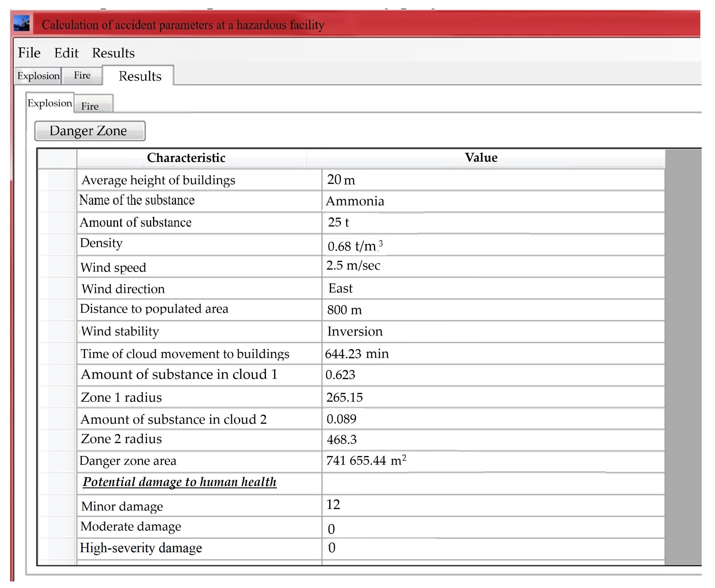Click the '800 m' value cell
Screen dimensions: 715x588
[493, 310]
